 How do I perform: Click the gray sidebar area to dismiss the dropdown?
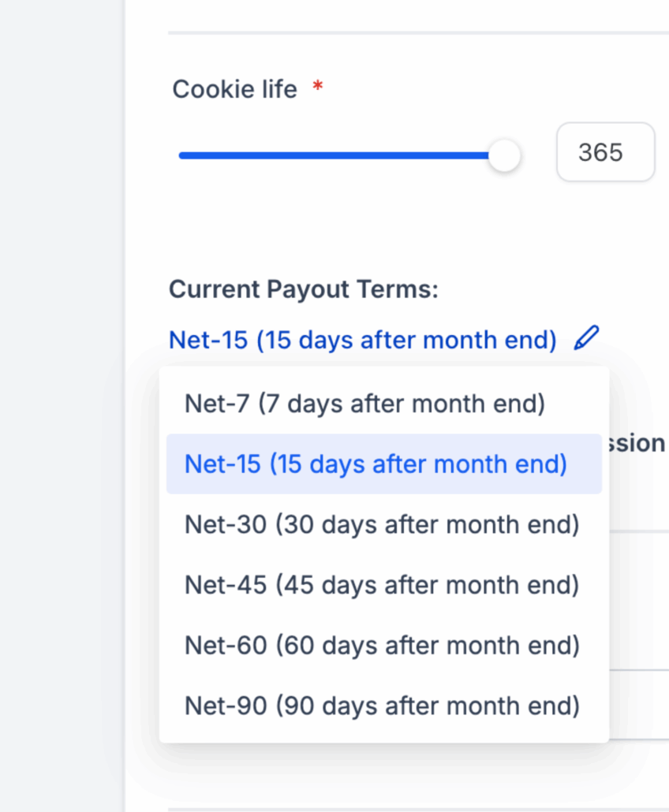[62, 406]
